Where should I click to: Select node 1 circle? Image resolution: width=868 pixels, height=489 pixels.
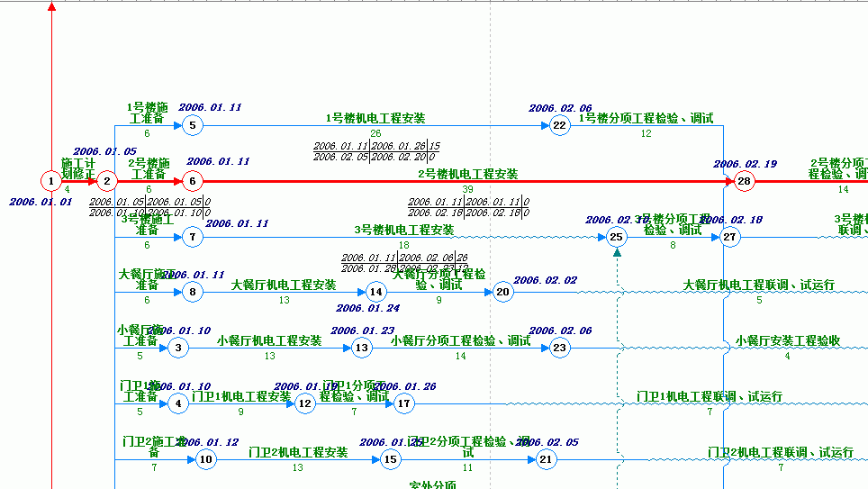tap(51, 181)
